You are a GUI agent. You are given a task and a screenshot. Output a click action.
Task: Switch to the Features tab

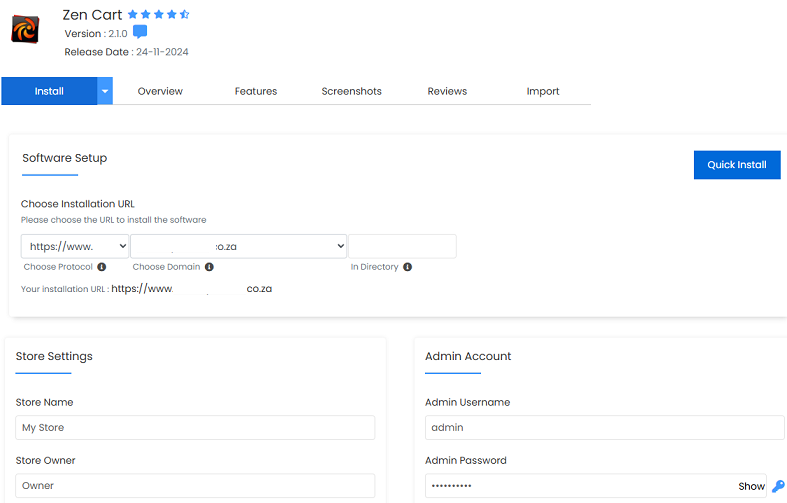point(256,91)
